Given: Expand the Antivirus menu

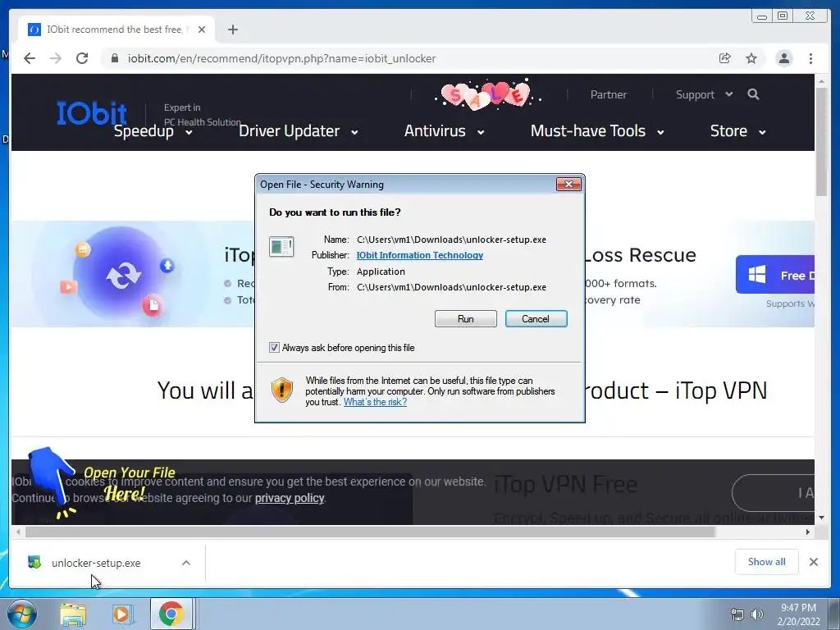Looking at the screenshot, I should point(444,131).
